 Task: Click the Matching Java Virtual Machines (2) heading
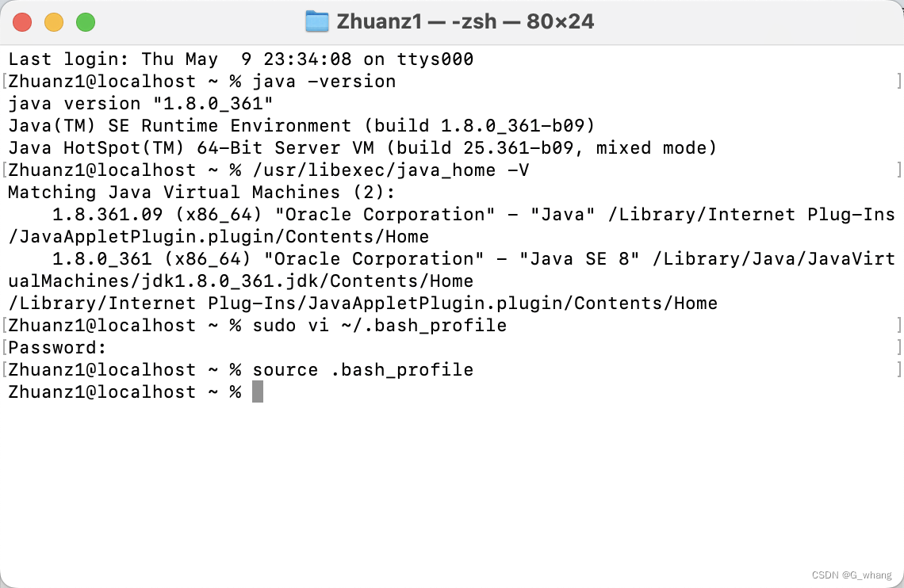click(x=201, y=192)
